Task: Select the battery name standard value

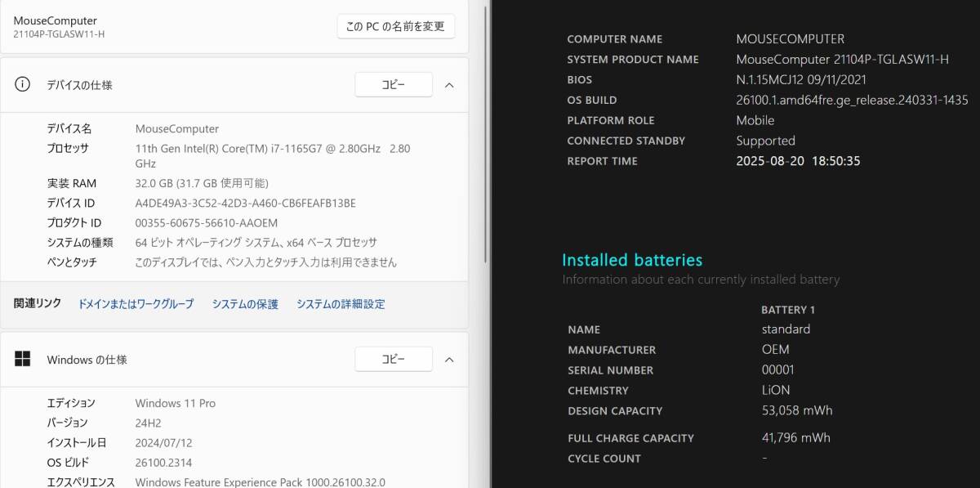Action: (x=786, y=329)
